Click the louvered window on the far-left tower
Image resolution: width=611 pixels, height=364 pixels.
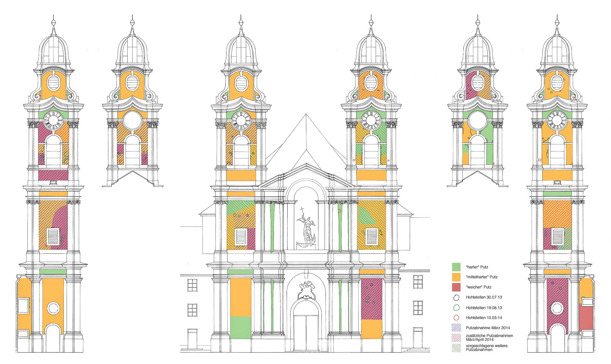tap(53, 237)
